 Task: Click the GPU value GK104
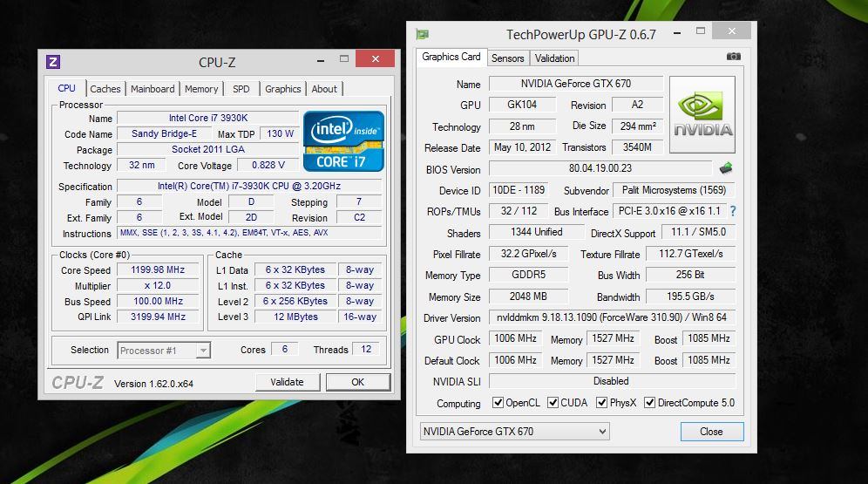[522, 105]
